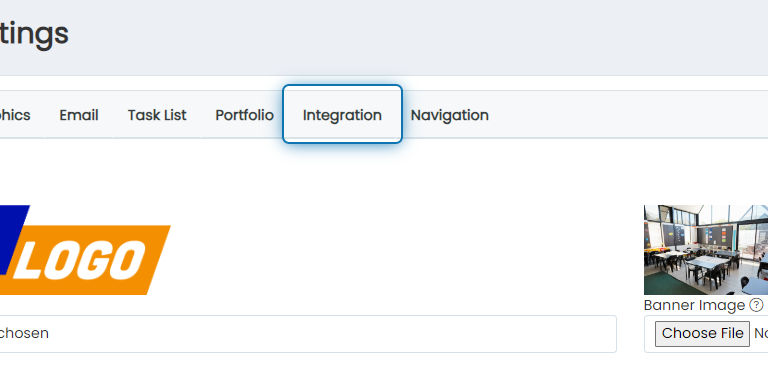Select the Email tab
The width and height of the screenshot is (768, 378).
click(79, 115)
